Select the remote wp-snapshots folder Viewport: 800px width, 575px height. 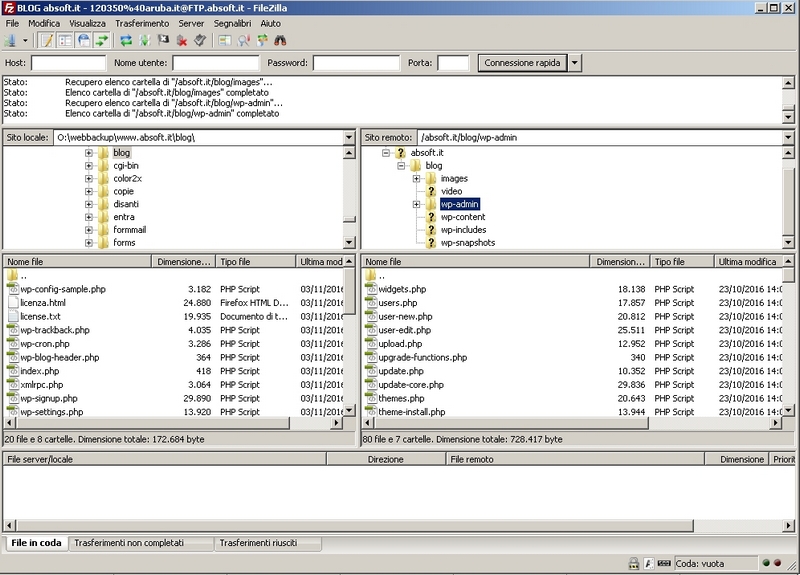click(x=468, y=243)
